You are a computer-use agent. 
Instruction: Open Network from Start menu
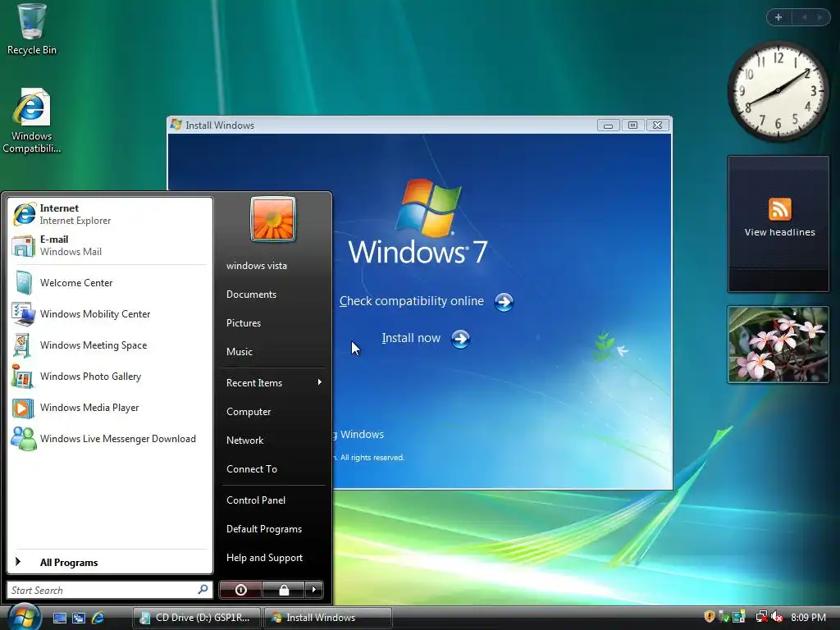pyautogui.click(x=273, y=441)
